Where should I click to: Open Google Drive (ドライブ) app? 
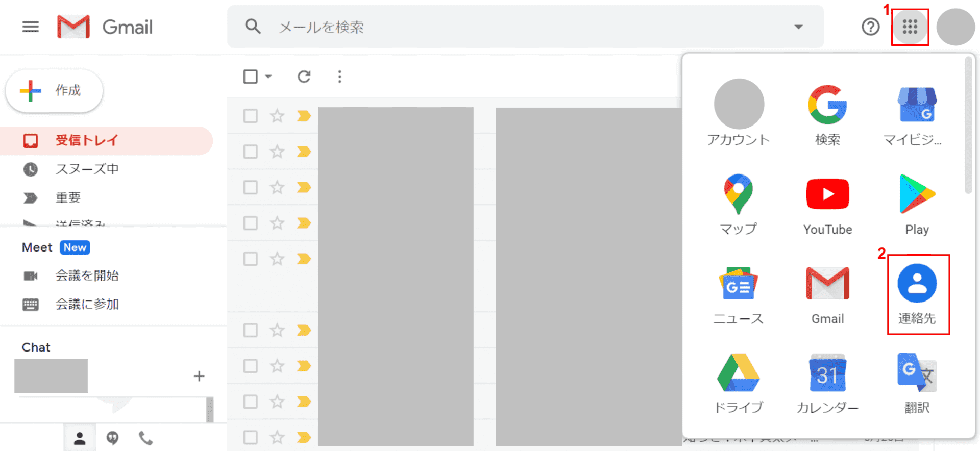click(x=739, y=384)
